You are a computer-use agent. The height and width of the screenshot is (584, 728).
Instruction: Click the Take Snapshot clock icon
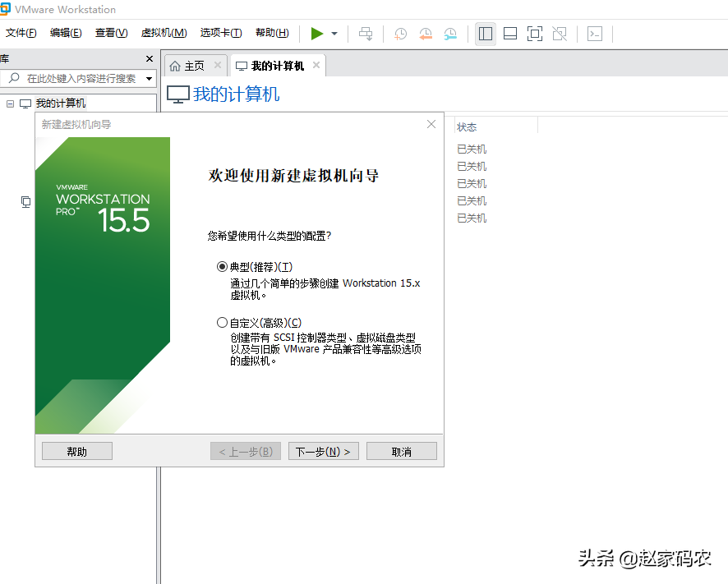pyautogui.click(x=400, y=34)
